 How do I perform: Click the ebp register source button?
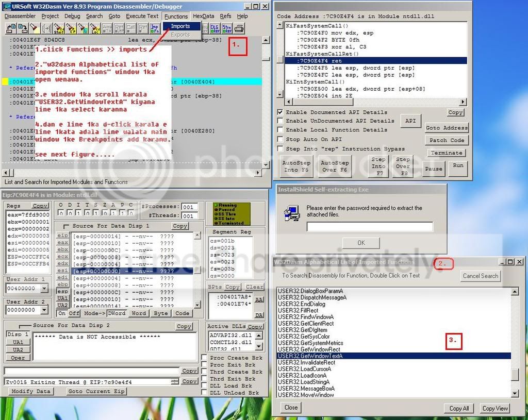tap(62, 284)
